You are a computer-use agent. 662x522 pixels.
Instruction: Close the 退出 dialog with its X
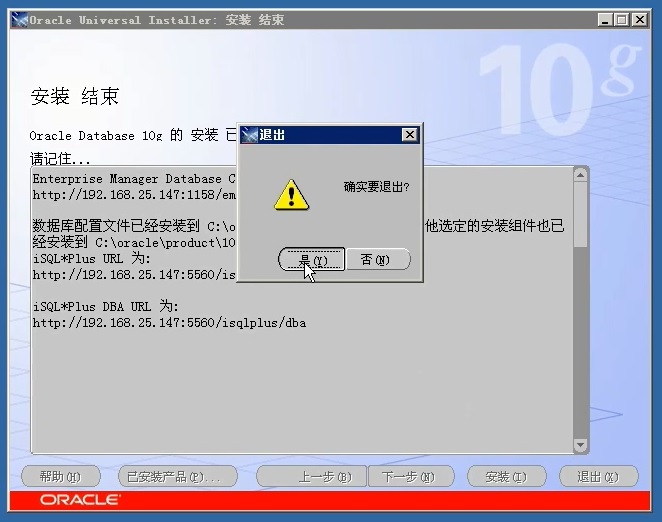410,135
